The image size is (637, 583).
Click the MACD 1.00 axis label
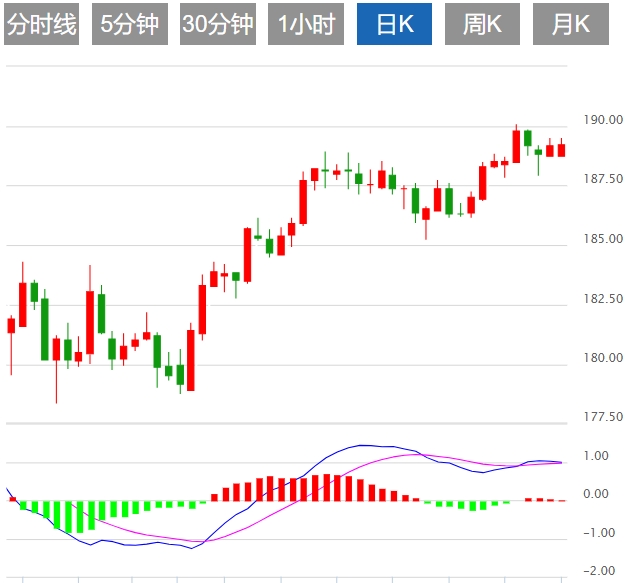tap(596, 455)
